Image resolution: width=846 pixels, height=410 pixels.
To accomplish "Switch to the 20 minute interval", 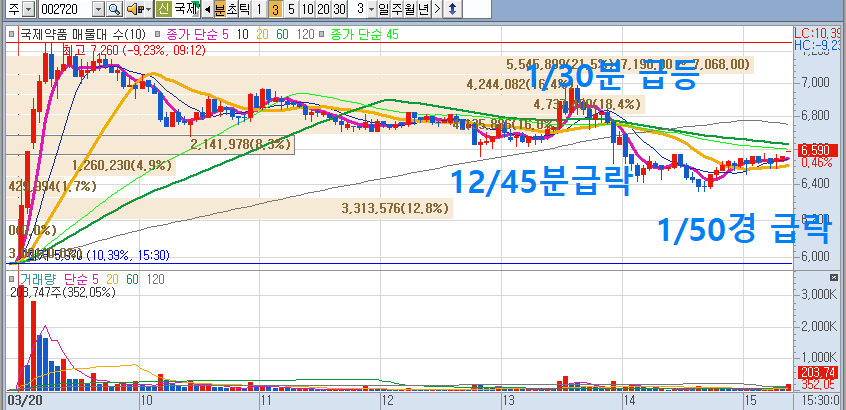I will 323,9.
